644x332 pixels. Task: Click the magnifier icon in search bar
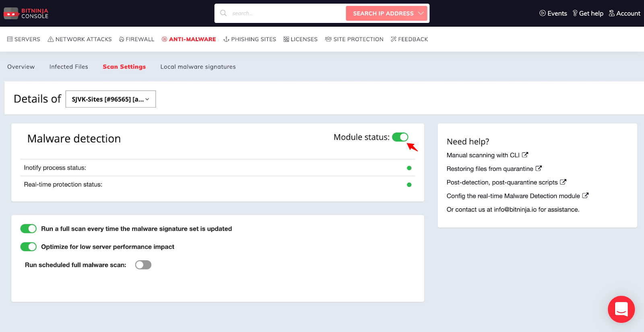(223, 13)
